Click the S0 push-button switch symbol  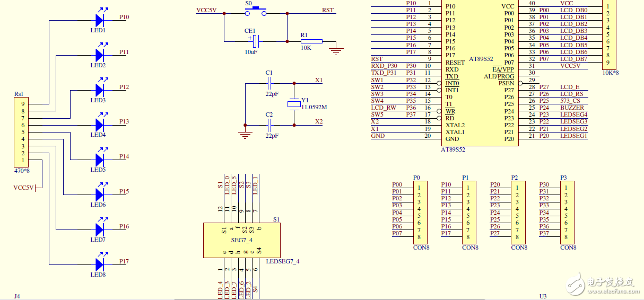pyautogui.click(x=256, y=10)
